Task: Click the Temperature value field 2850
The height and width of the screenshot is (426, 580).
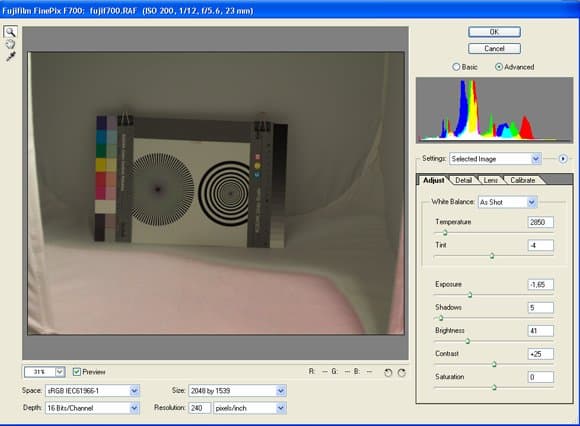Action: 540,222
